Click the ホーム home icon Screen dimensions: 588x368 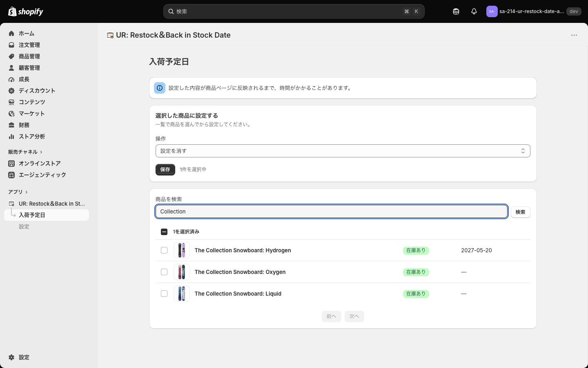point(11,34)
